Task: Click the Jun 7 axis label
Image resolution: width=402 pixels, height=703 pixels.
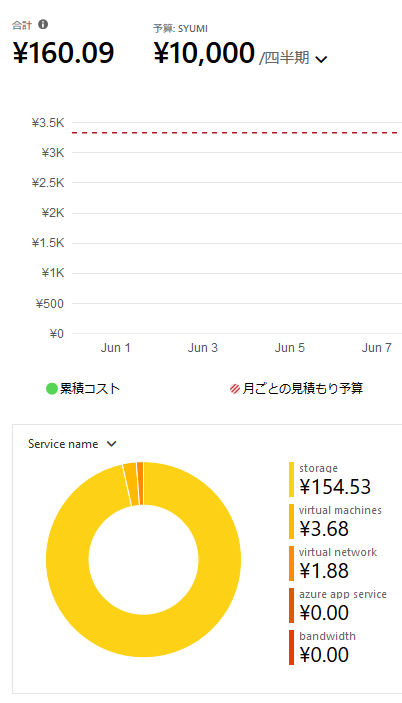Action: click(x=376, y=348)
